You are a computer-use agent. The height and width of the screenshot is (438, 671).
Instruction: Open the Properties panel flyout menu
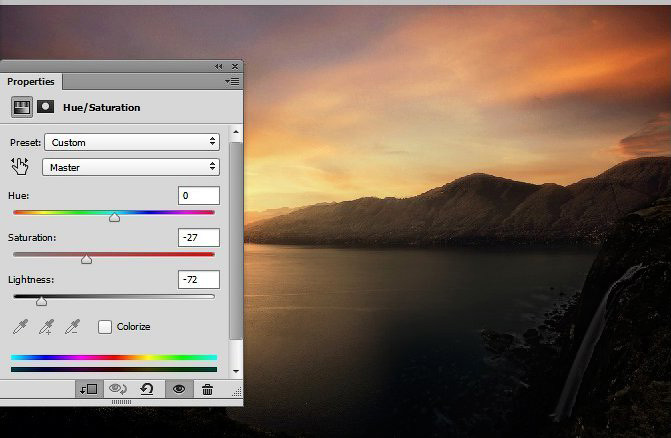(x=232, y=81)
